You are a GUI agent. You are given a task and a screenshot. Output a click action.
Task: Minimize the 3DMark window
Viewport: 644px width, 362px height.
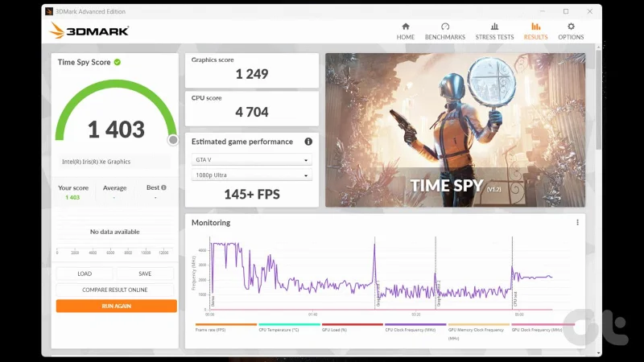pyautogui.click(x=543, y=11)
